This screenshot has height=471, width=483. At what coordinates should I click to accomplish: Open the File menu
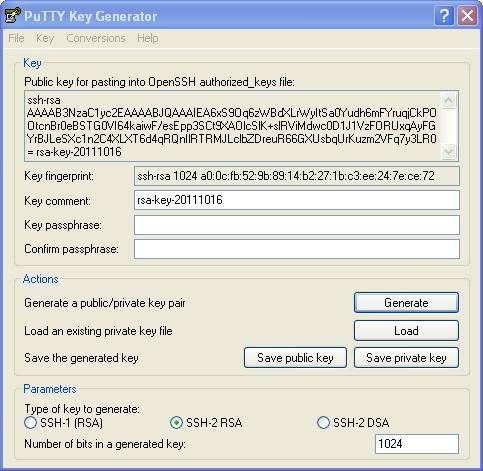click(x=16, y=38)
